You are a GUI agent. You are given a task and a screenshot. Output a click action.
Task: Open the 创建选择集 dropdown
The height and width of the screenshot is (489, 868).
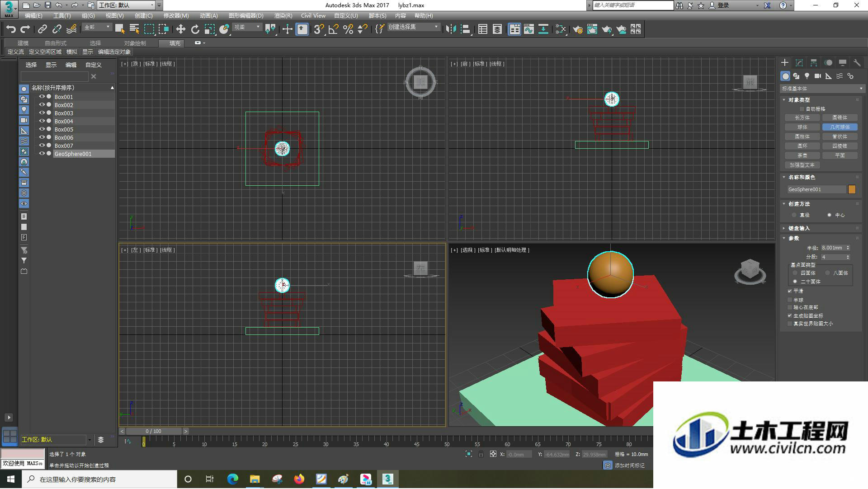(x=413, y=27)
